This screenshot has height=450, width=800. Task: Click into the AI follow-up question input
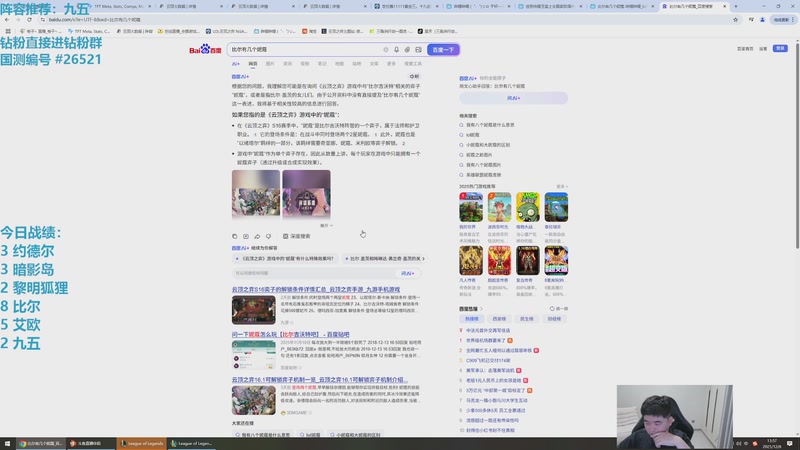tap(314, 273)
